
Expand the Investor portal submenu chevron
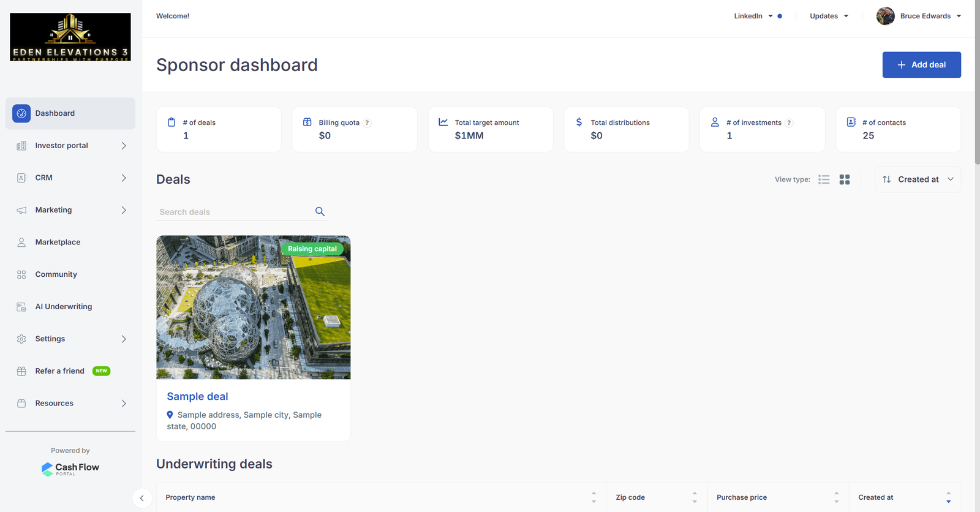124,146
